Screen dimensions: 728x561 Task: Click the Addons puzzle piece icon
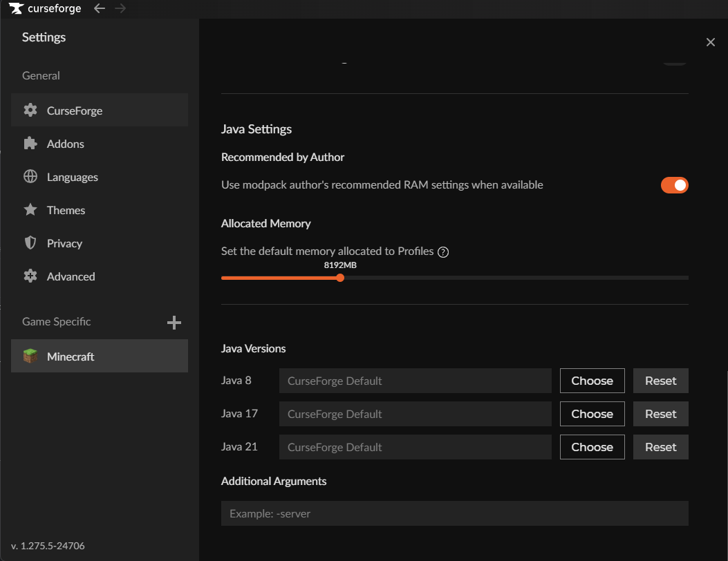30,144
